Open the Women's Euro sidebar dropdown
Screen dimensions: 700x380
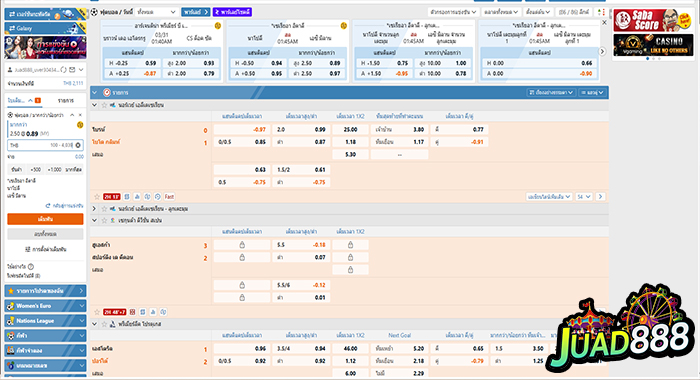(x=46, y=306)
